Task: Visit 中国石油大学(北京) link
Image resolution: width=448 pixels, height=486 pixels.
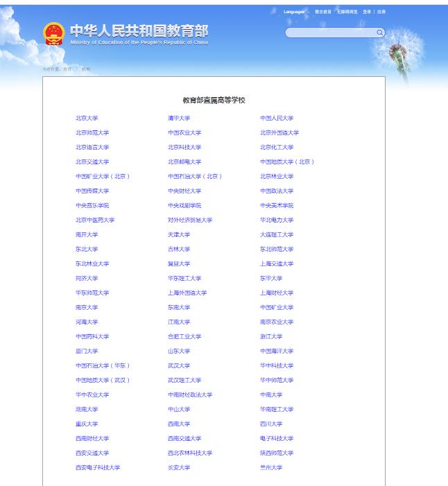Action: pyautogui.click(x=195, y=176)
